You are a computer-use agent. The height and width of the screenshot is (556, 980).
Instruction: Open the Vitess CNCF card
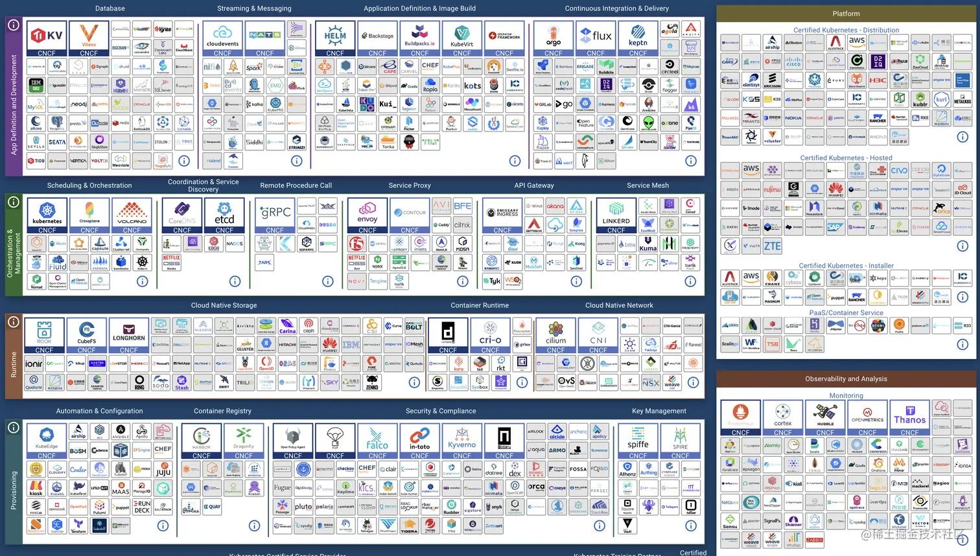(x=89, y=39)
